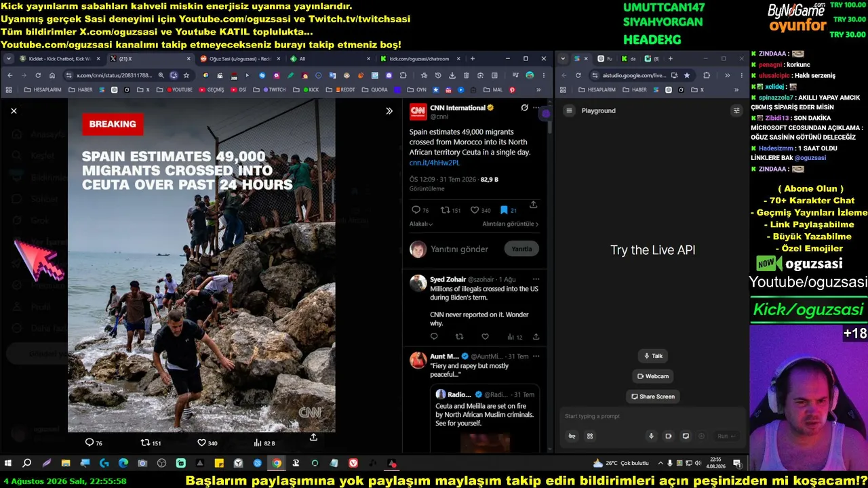Open the weather widget showing 26°C
The image size is (868, 488).
pos(620,464)
